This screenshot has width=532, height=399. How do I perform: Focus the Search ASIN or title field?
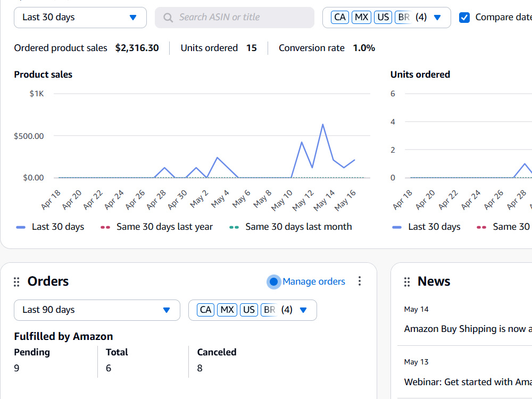pyautogui.click(x=235, y=18)
